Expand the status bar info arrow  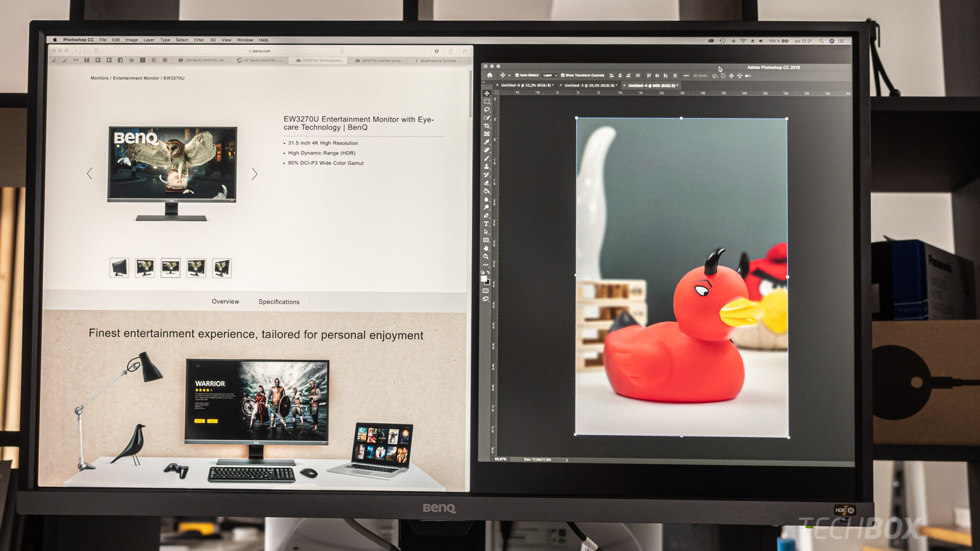[567, 460]
